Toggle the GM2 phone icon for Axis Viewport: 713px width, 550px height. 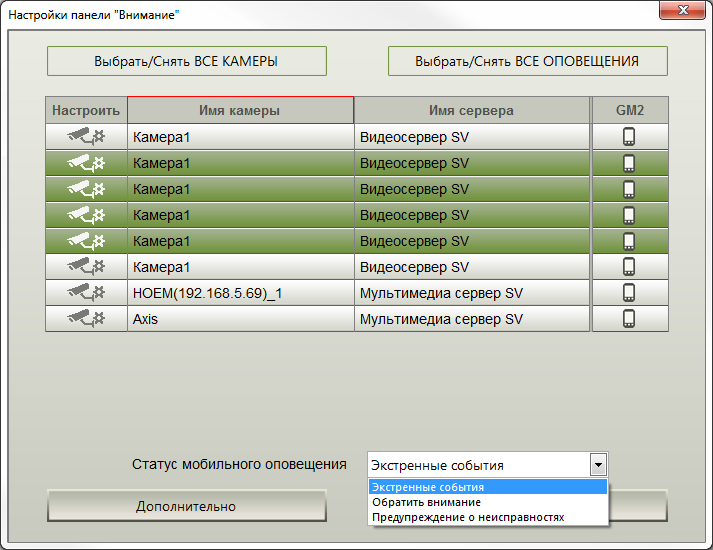tap(629, 319)
